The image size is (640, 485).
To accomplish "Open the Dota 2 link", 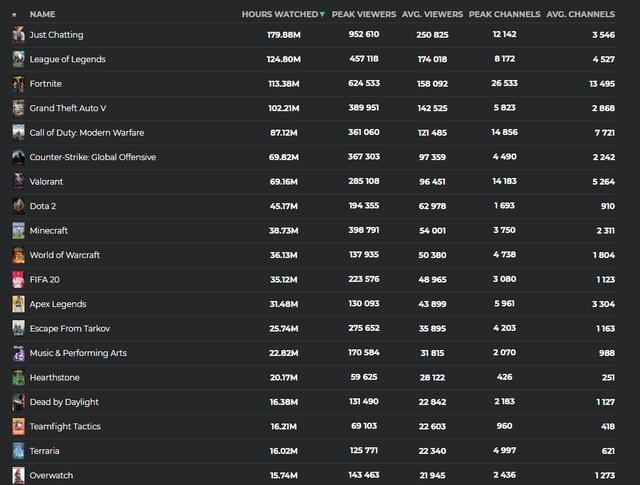I will pos(43,206).
